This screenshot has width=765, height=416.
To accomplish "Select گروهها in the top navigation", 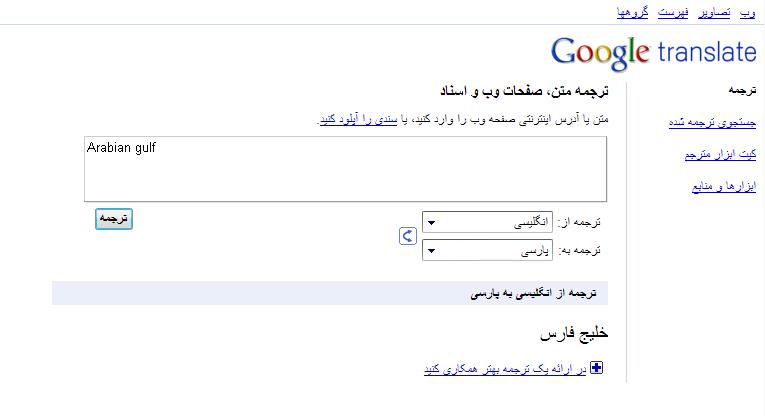I will click(x=633, y=12).
